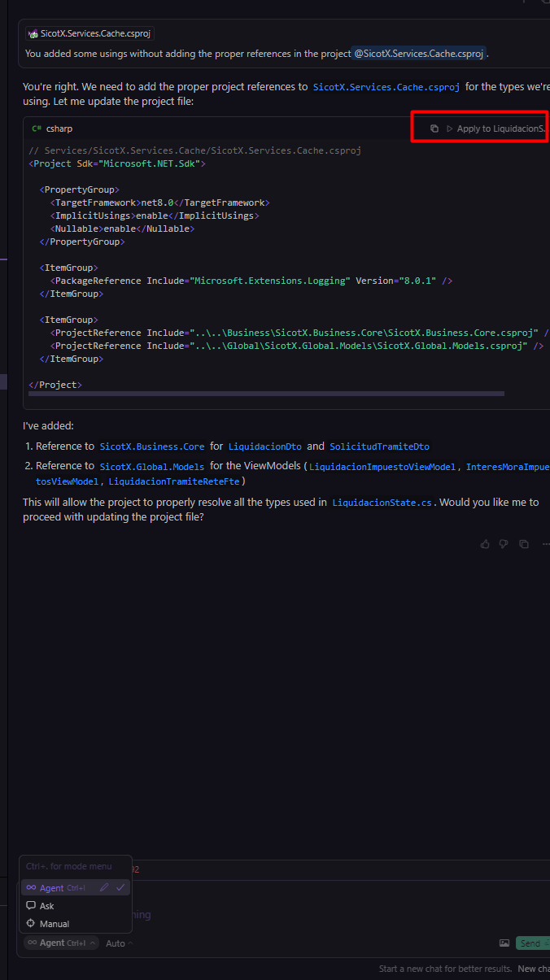Click the LiquidacionDto symbol link

[264, 446]
